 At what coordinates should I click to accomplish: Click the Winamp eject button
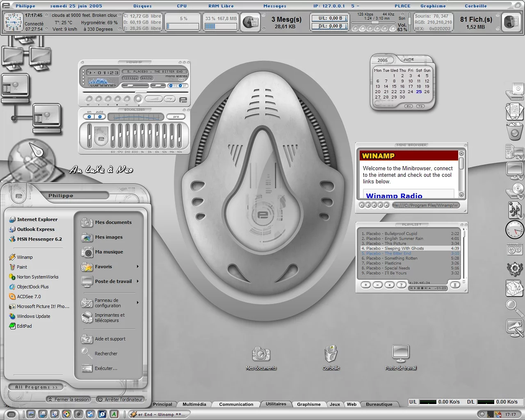[138, 99]
